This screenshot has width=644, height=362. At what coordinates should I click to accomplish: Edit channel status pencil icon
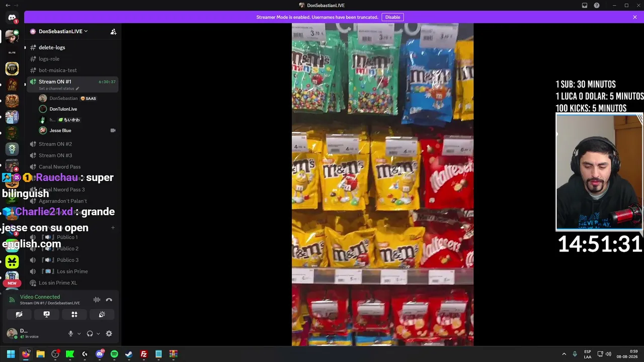click(x=77, y=88)
